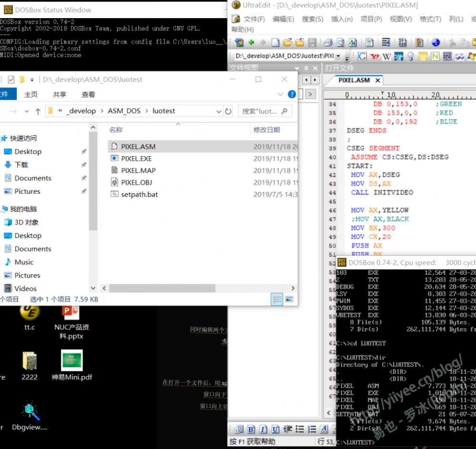
Task: Switch to the 查看 tab in Explorer
Action: (88, 94)
